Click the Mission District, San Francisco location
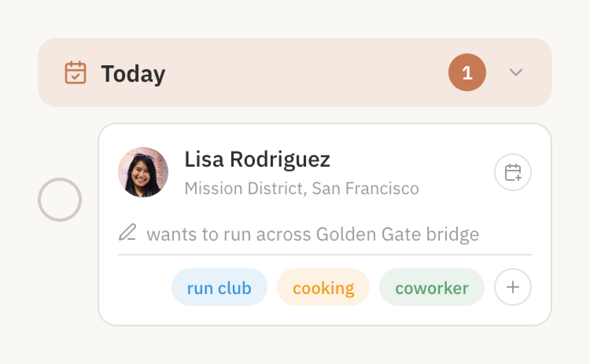 (301, 189)
